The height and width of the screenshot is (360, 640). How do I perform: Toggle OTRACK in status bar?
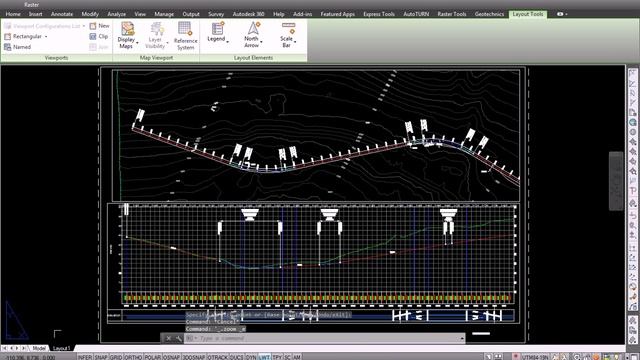[x=217, y=357]
